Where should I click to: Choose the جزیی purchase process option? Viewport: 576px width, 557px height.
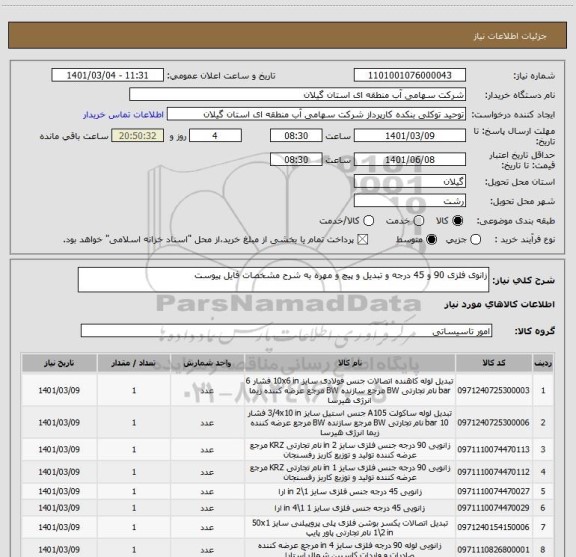(x=475, y=240)
